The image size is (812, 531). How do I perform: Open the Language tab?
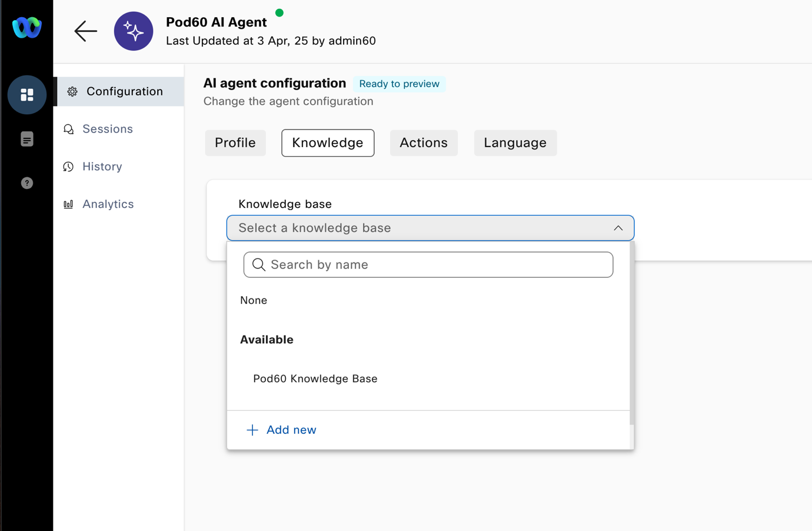pyautogui.click(x=515, y=143)
